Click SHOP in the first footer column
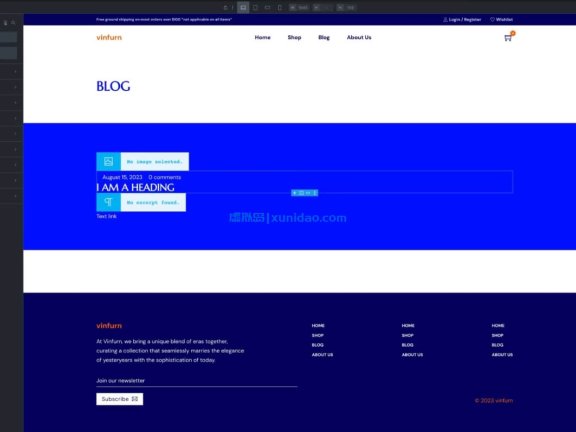The width and height of the screenshot is (576, 432). click(318, 335)
